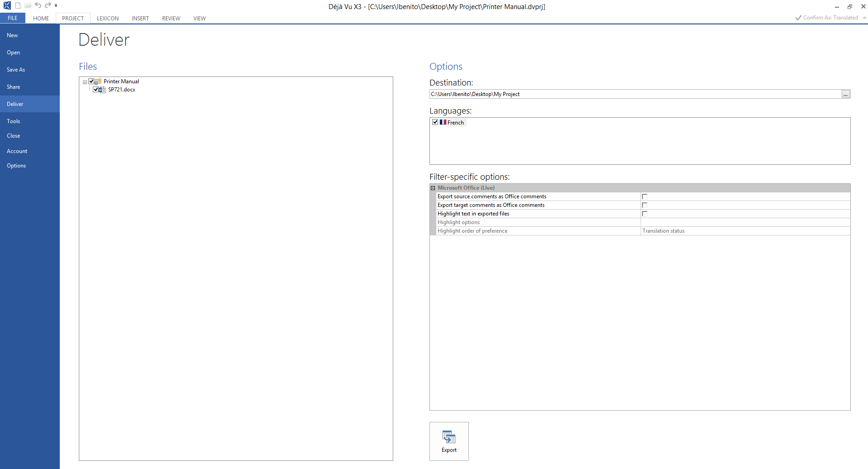The image size is (868, 469).
Task: Restore down the Déjà Vu X3 window
Action: point(850,7)
